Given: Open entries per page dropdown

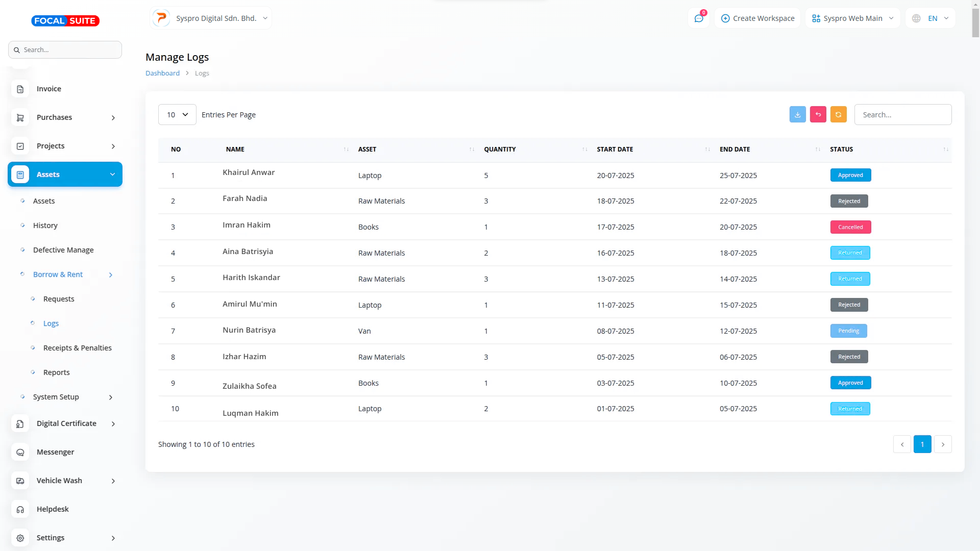Looking at the screenshot, I should tap(177, 115).
